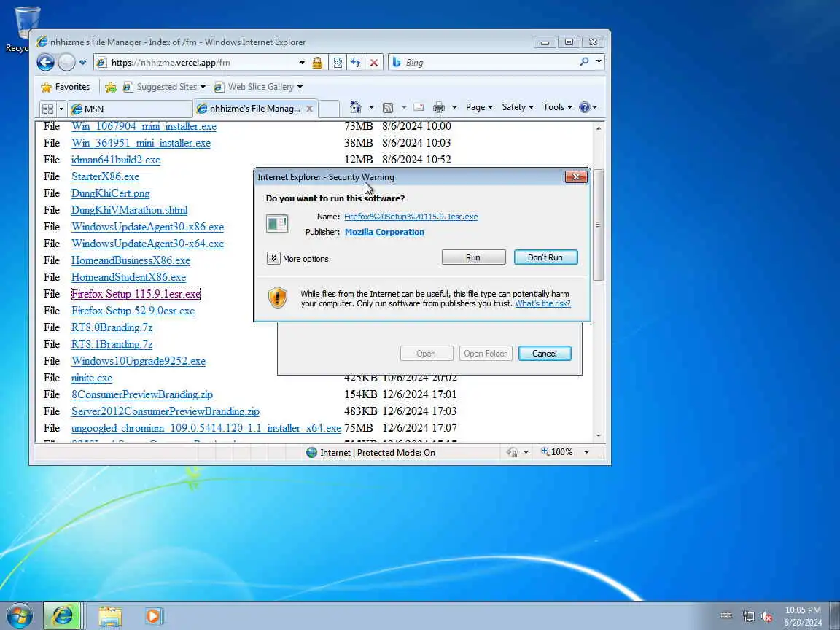This screenshot has height=630, width=840.
Task: Click the Refresh page icon
Action: (356, 63)
